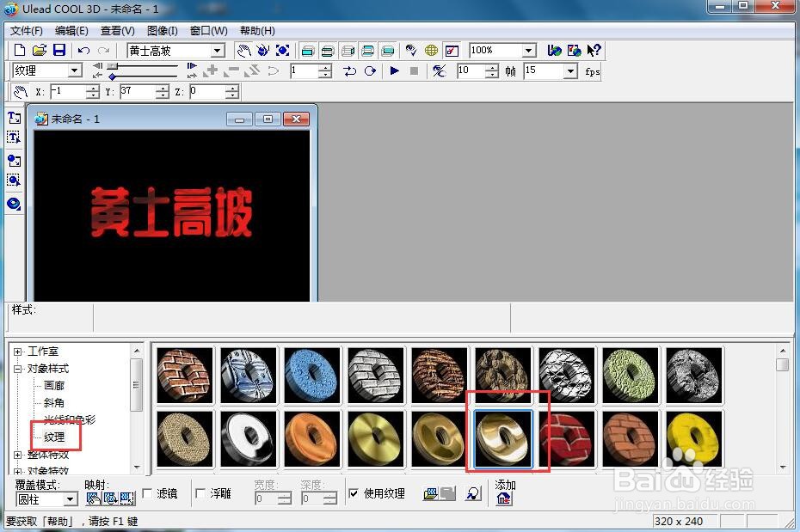The width and height of the screenshot is (800, 532).
Task: Click the timeline frame slider thumb
Action: [x=112, y=65]
